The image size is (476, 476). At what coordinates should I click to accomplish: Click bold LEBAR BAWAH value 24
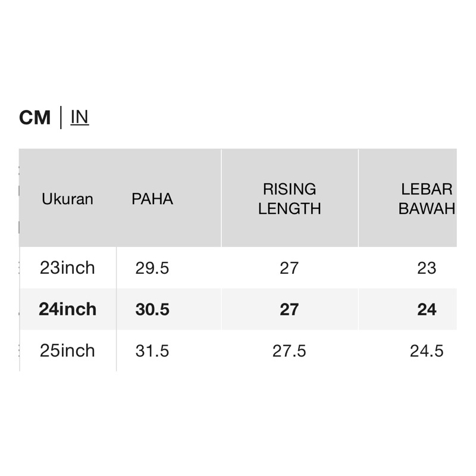427,309
